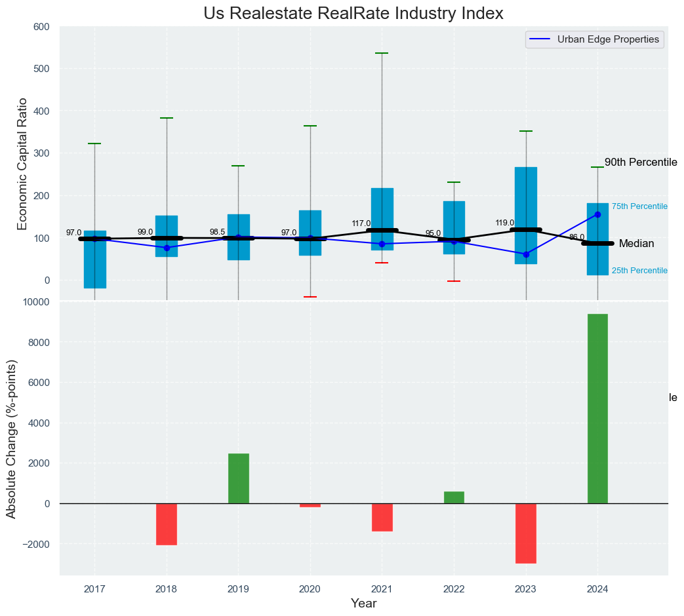Click the 'Urban Edge Properties' legend entry
This screenshot has width=684, height=616.
pos(595,39)
